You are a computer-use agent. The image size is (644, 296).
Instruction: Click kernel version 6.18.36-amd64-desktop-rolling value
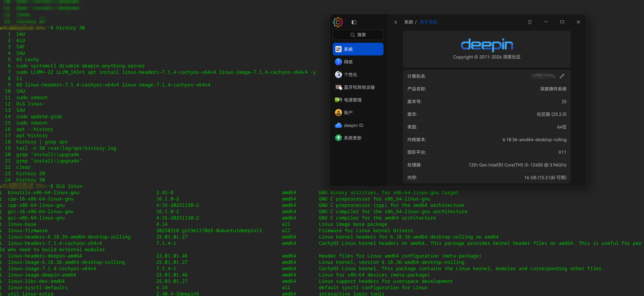click(x=534, y=140)
